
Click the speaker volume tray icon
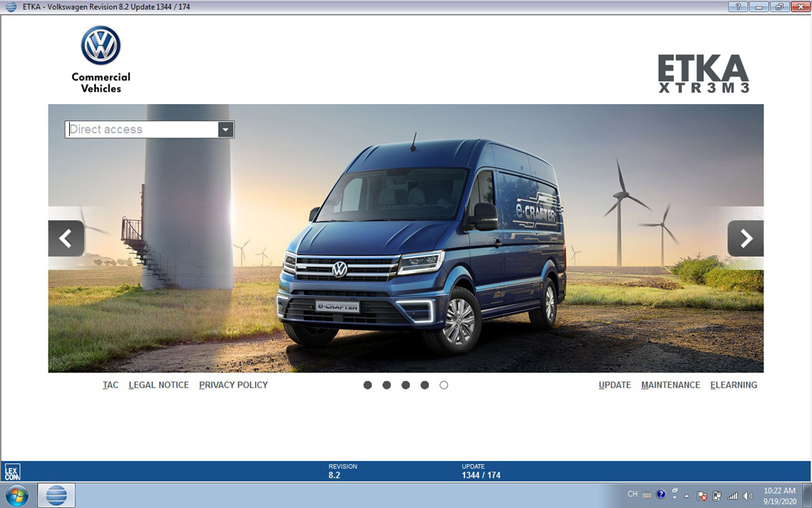tap(747, 496)
